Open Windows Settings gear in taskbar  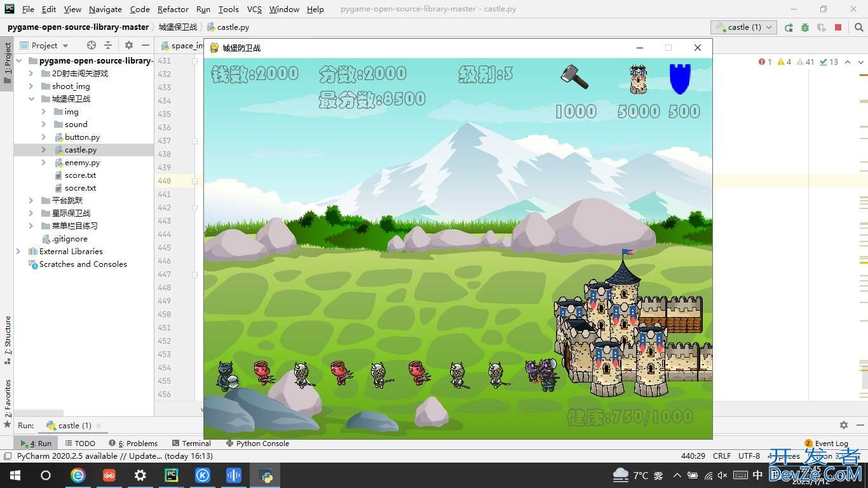(140, 475)
